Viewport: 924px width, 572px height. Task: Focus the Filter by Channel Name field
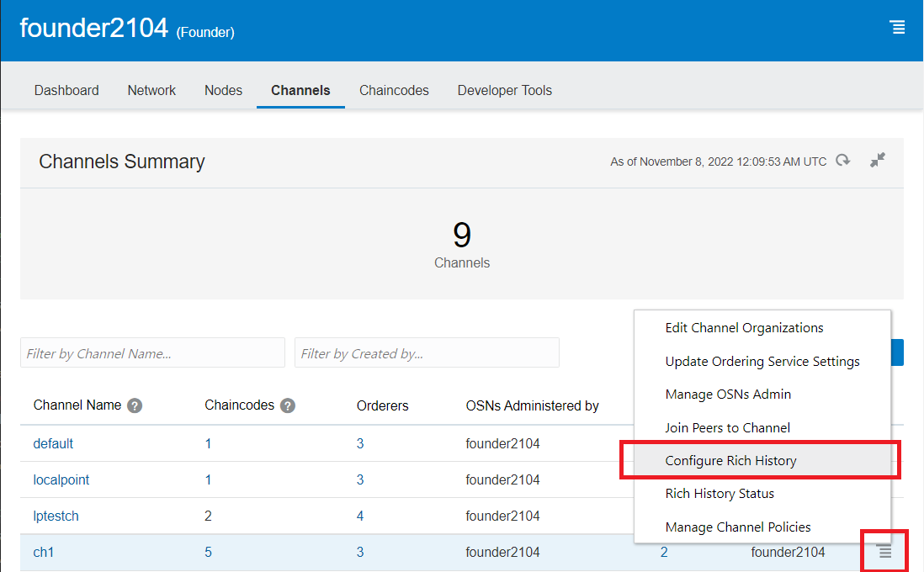tap(152, 353)
